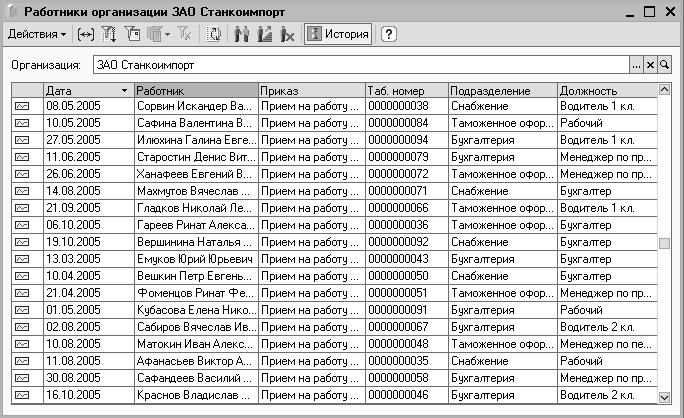684x418 pixels.
Task: Click tab number 0000000043
Action: coord(407,259)
